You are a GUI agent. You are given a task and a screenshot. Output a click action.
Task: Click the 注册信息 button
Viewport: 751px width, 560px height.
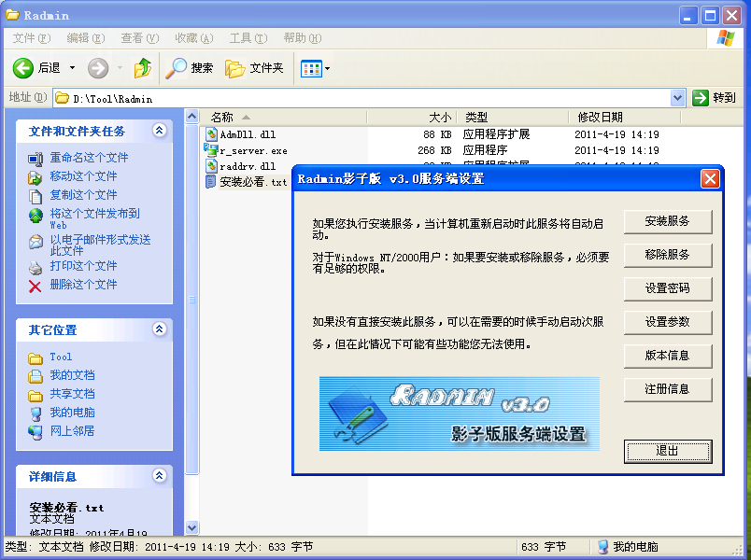click(x=668, y=389)
